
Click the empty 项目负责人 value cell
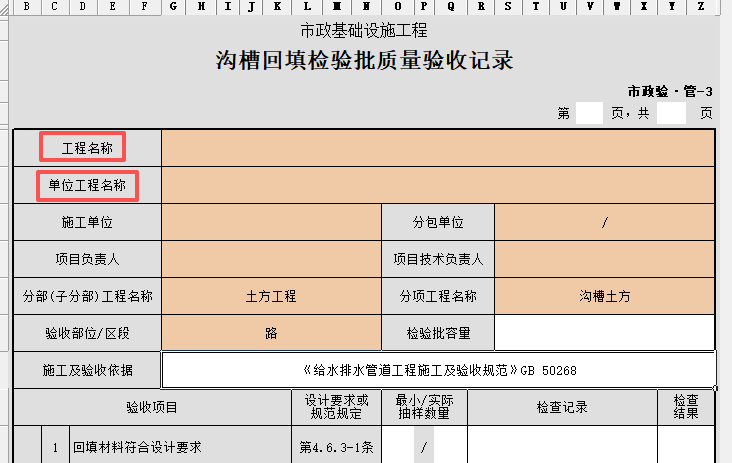(x=271, y=259)
